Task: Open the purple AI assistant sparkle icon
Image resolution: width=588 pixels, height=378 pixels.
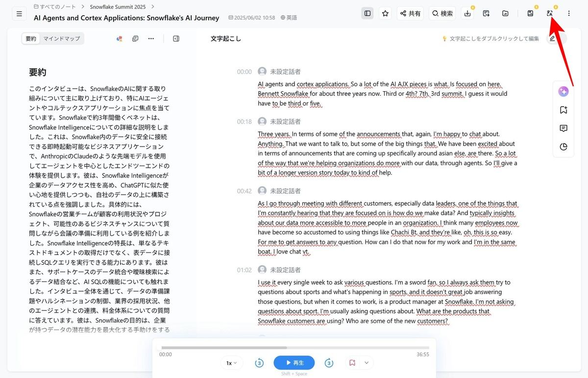Action: [563, 92]
